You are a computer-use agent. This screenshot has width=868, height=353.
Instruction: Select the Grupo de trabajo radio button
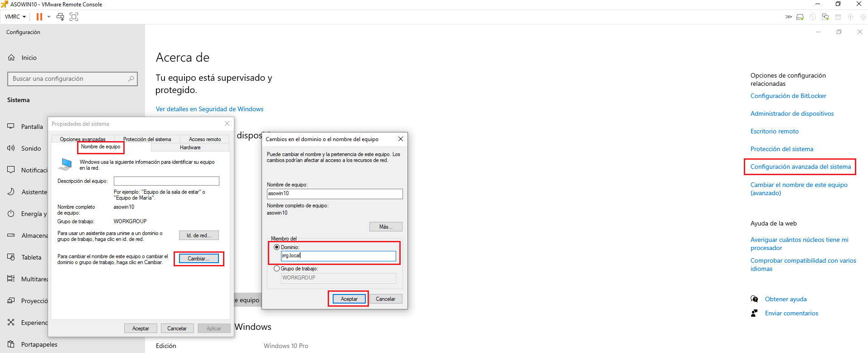point(276,269)
